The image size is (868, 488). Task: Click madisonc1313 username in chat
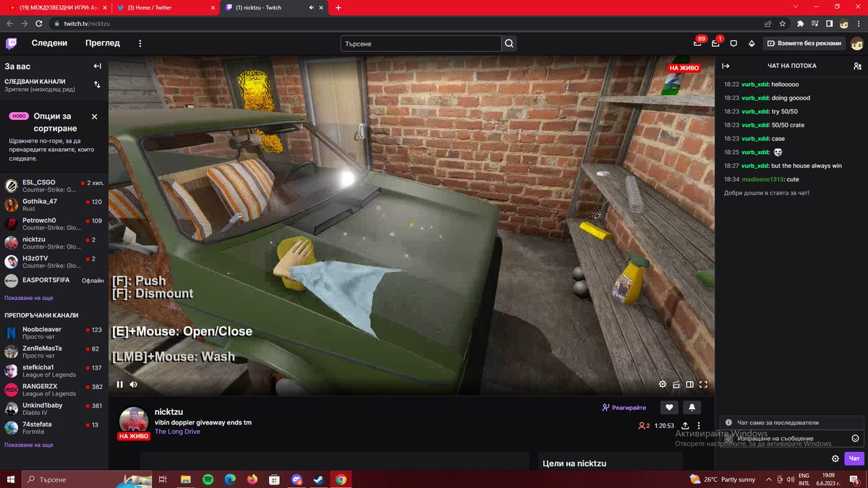(762, 179)
